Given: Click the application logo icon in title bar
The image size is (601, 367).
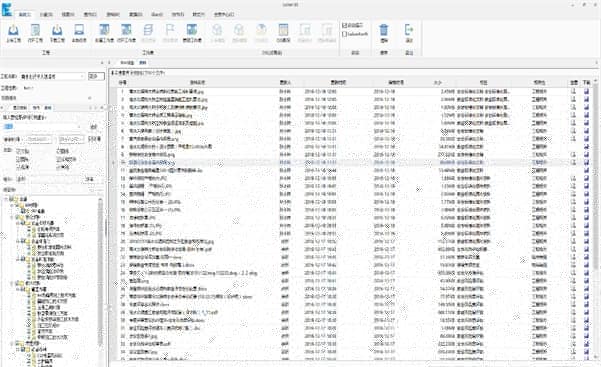Looking at the screenshot, I should pyautogui.click(x=7, y=9).
